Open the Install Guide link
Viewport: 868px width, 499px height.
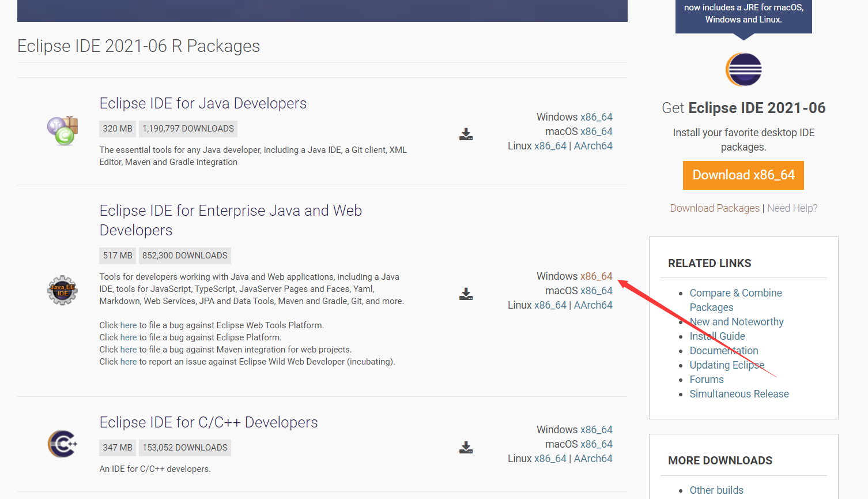(x=717, y=336)
